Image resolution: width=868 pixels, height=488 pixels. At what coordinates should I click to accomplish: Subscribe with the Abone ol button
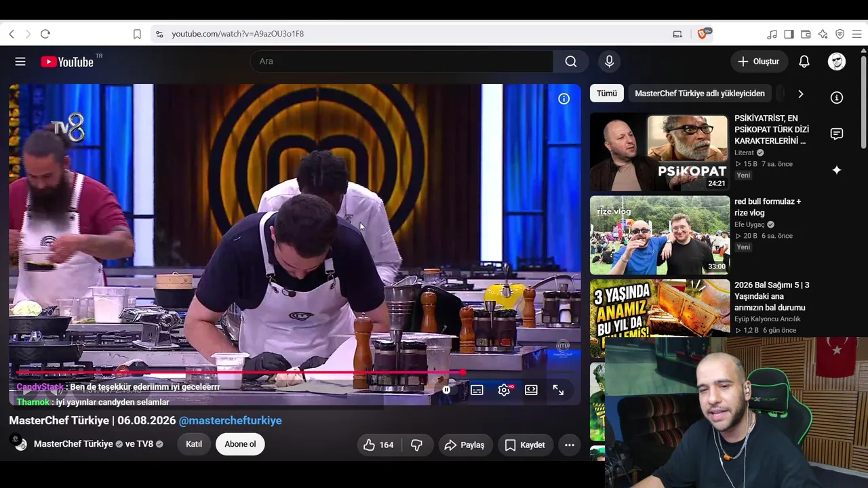[x=240, y=444]
